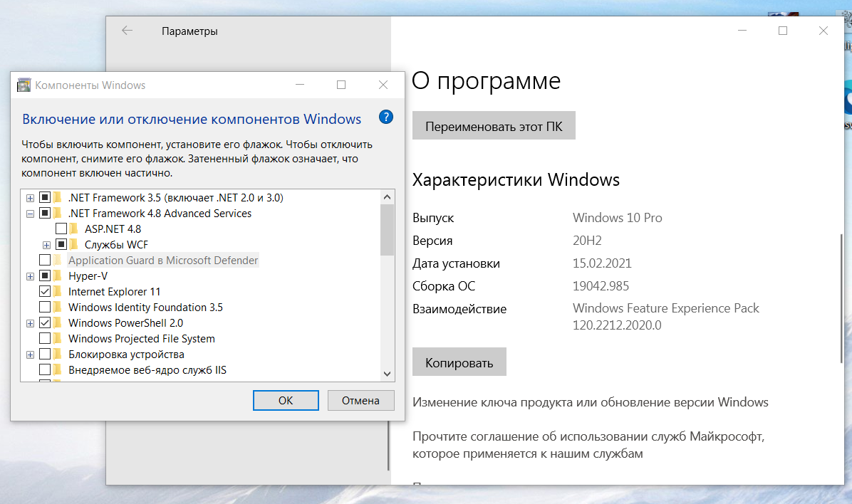This screenshot has height=504, width=852.
Task: Enable ASP.NET 4.8 checkbox
Action: tap(61, 229)
